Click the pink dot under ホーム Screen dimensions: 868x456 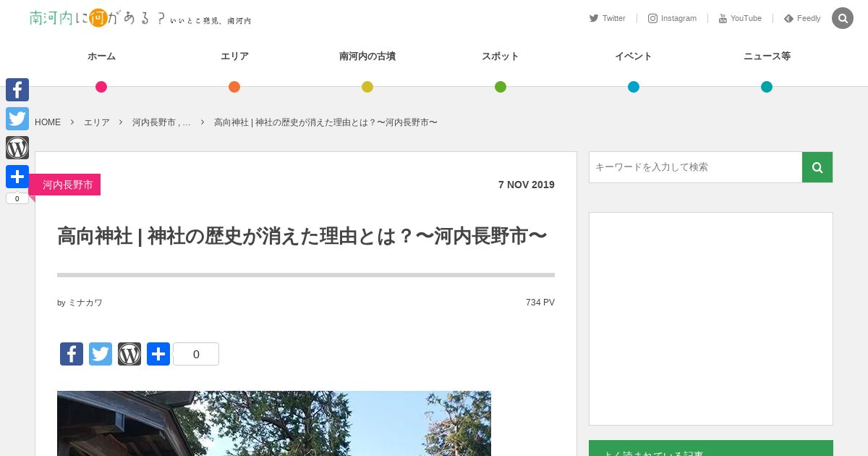101,87
